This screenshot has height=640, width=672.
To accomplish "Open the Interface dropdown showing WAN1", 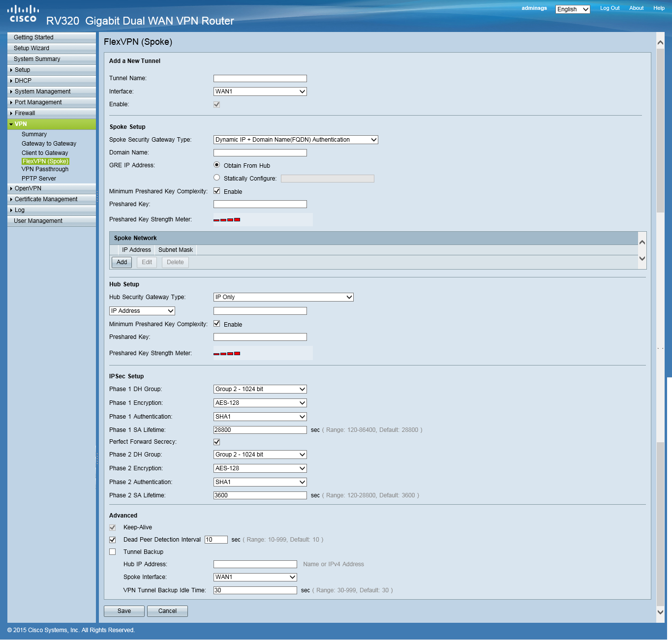I will click(x=259, y=91).
